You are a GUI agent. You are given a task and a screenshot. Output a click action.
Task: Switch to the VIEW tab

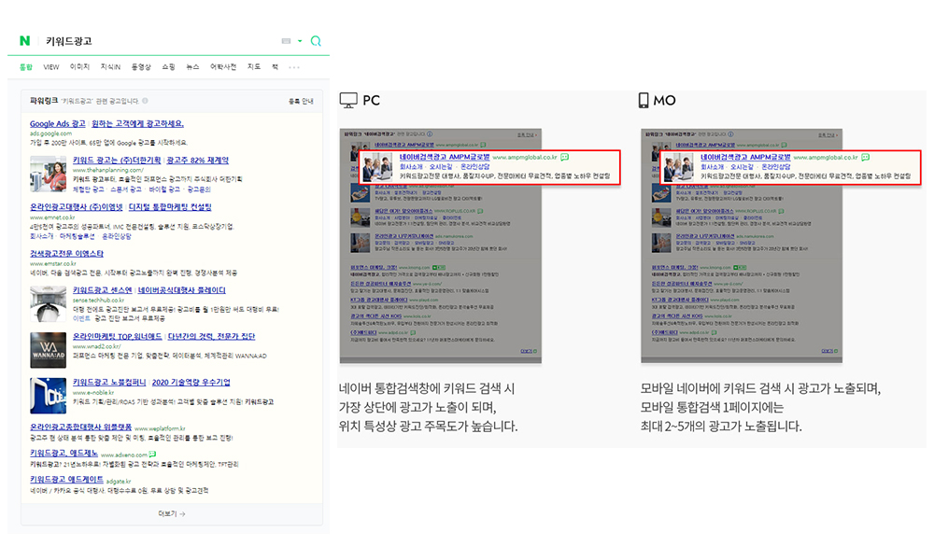click(51, 67)
